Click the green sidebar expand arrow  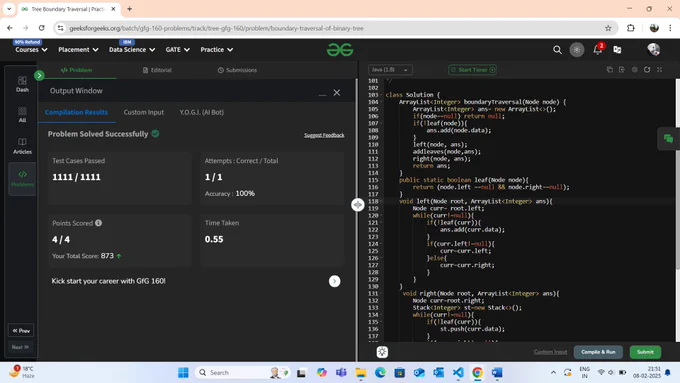(x=39, y=75)
